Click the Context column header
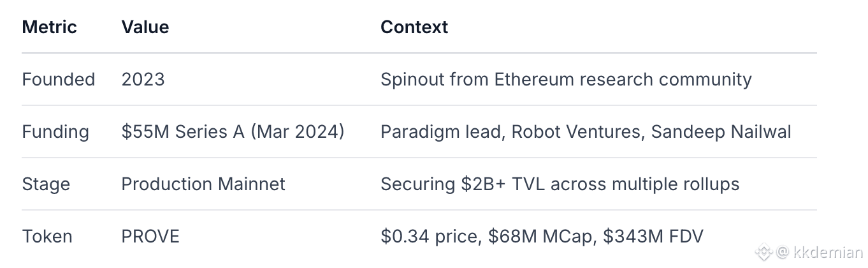This screenshot has width=868, height=268. [x=414, y=27]
